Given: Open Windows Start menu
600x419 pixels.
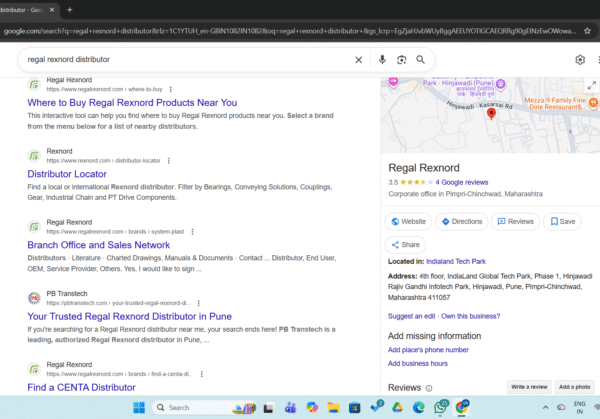Looking at the screenshot, I should (139, 407).
